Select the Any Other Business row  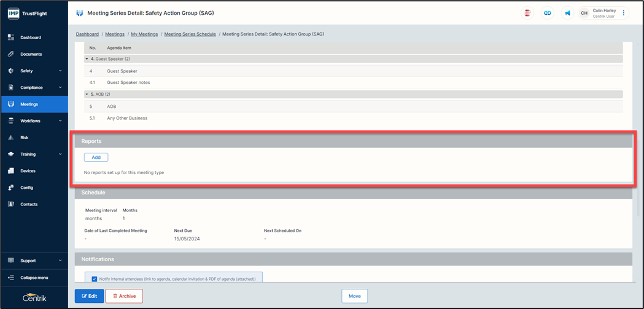(x=353, y=118)
